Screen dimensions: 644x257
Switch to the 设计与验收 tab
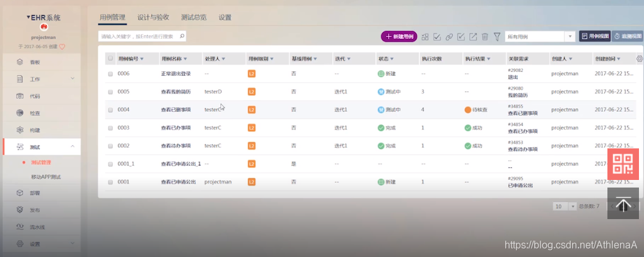(x=153, y=17)
